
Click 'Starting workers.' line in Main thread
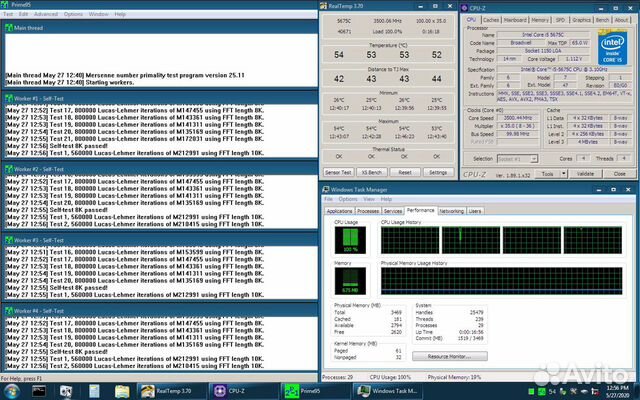tap(109, 82)
